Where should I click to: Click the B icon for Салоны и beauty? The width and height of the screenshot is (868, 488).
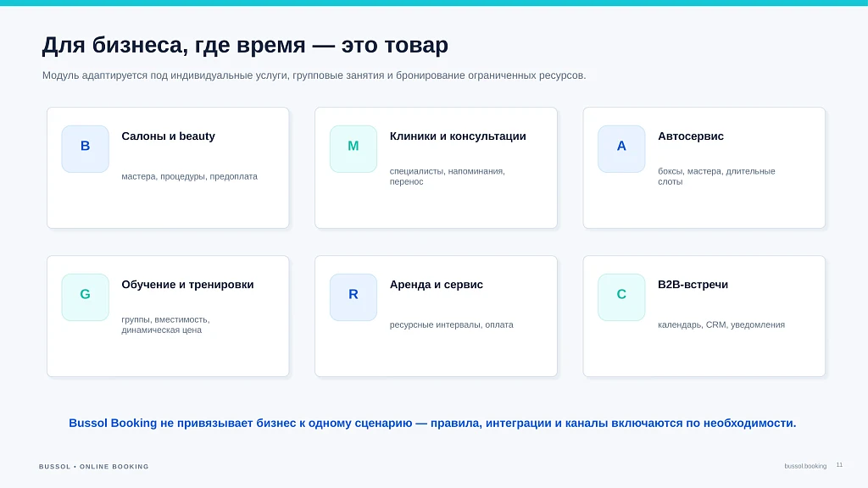pyautogui.click(x=86, y=149)
